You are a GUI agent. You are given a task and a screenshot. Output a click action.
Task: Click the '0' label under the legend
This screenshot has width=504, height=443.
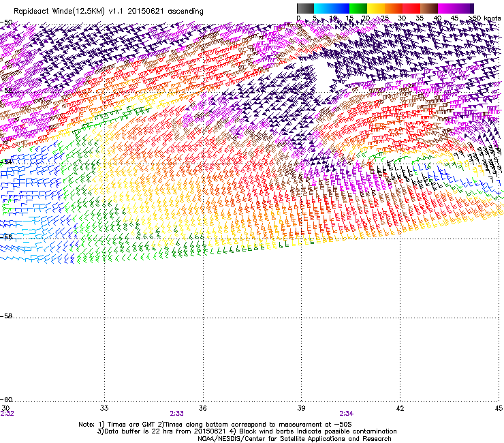click(x=298, y=18)
